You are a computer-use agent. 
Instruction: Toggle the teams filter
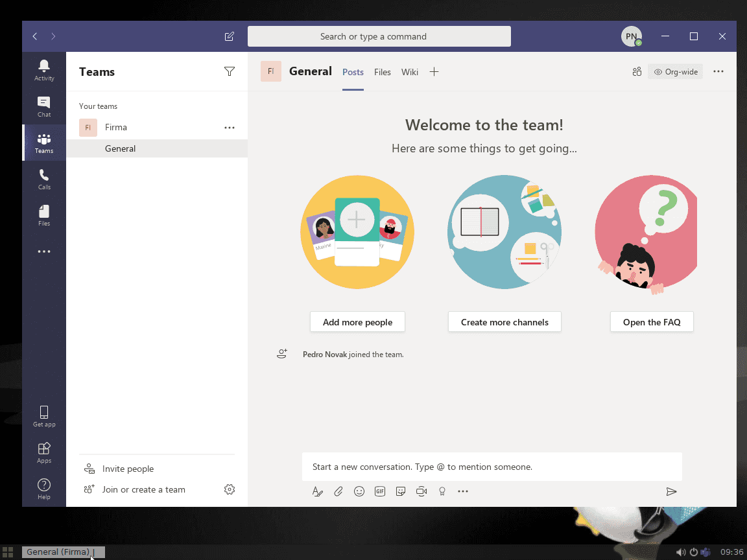pos(229,71)
